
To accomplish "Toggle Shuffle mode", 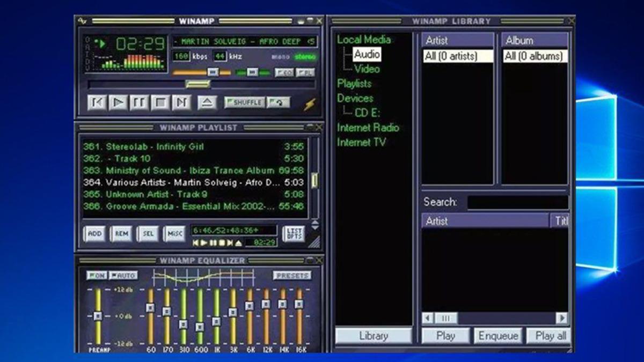I will [x=244, y=102].
